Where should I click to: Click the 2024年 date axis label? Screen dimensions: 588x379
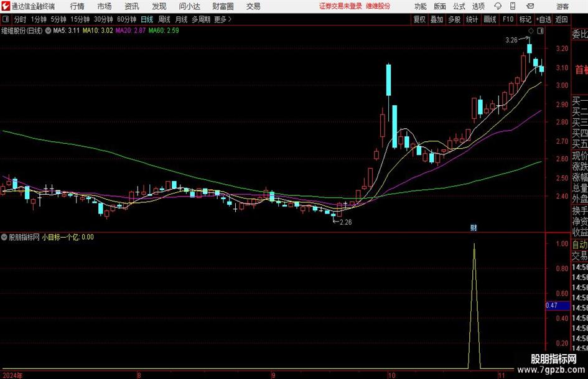[x=12, y=375]
